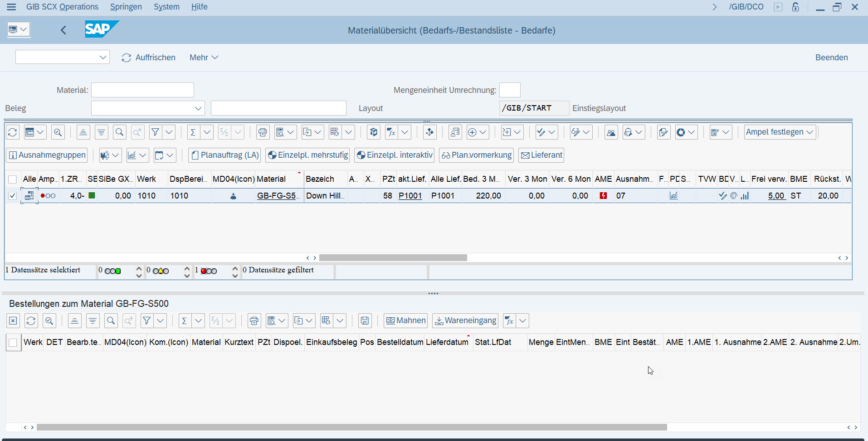
Task: Click the search magnifier in upper toolbar
Action: click(119, 132)
